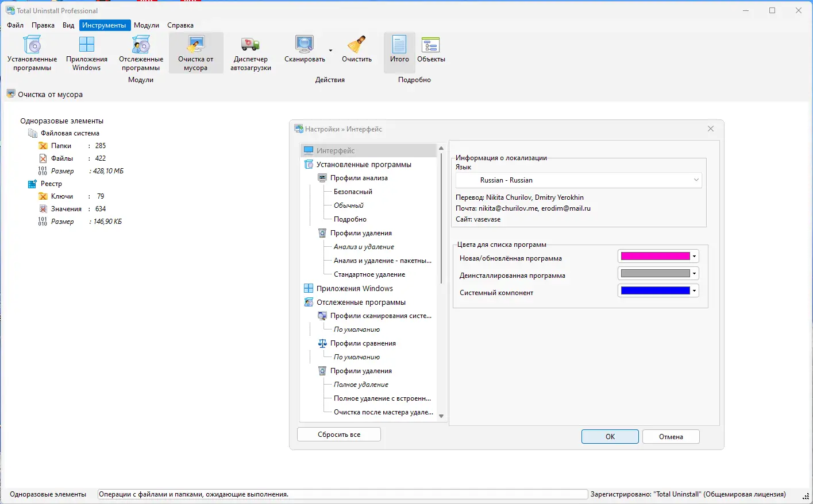Screen dimensions: 813x504
Task: Select Полное удаление profile
Action: click(361, 385)
